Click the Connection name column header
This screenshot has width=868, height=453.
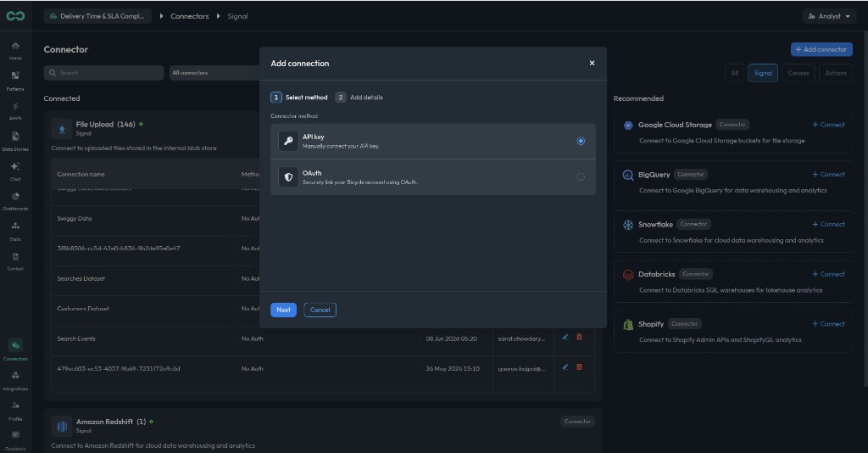tap(81, 175)
